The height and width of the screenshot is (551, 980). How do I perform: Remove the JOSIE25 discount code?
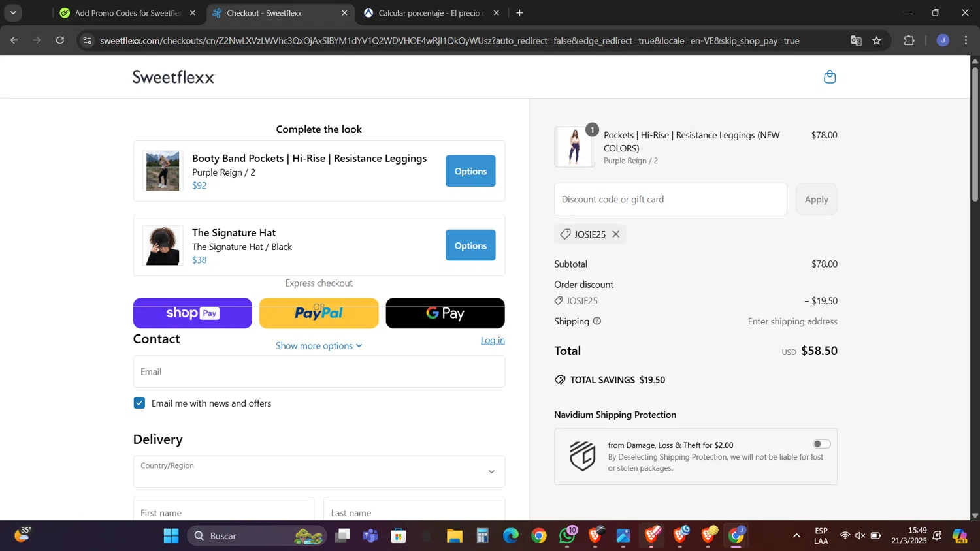615,234
